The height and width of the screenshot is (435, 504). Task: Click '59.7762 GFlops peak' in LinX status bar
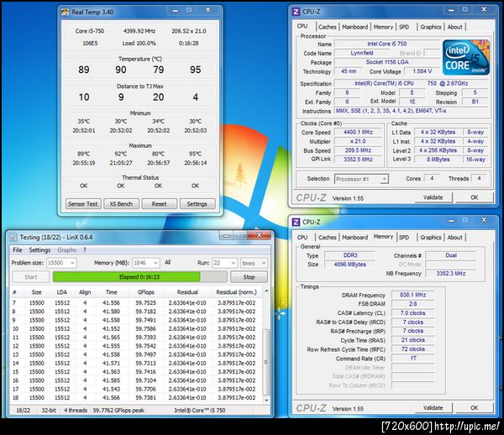coord(118,411)
